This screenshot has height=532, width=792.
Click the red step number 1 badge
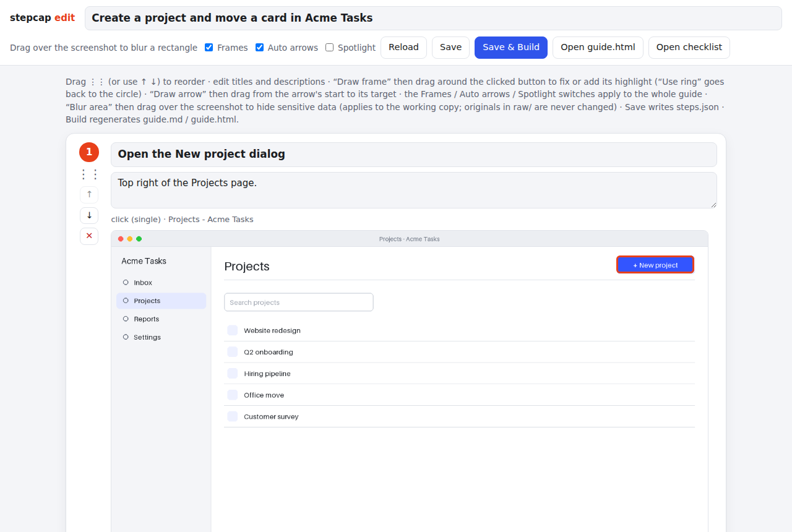point(89,152)
